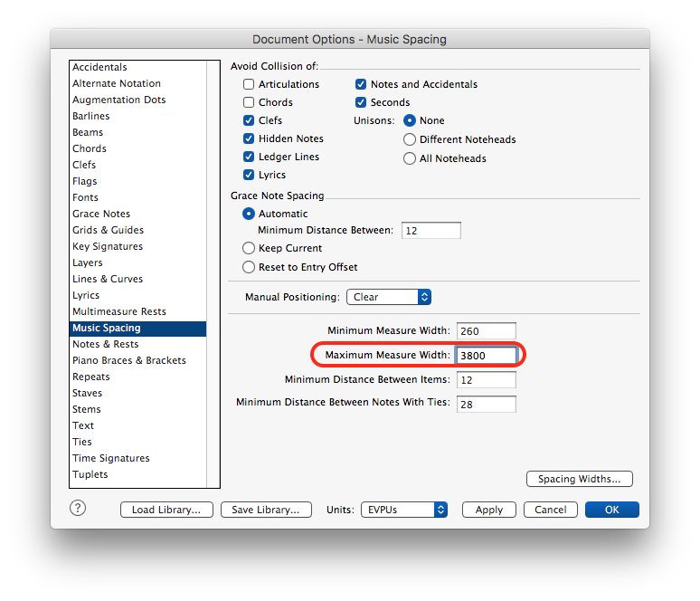Choose All Noteheads radio button
Viewport: 700px width, 601px height.
pyautogui.click(x=410, y=158)
